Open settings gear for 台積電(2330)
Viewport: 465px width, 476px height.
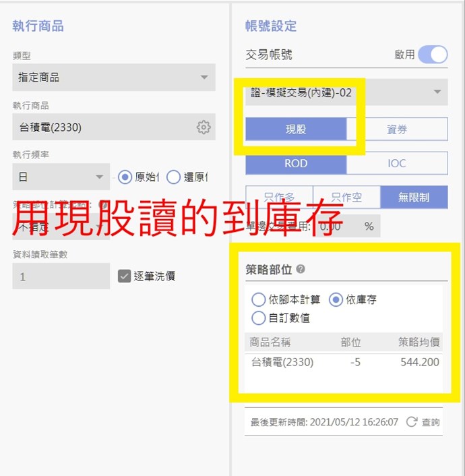pyautogui.click(x=204, y=127)
